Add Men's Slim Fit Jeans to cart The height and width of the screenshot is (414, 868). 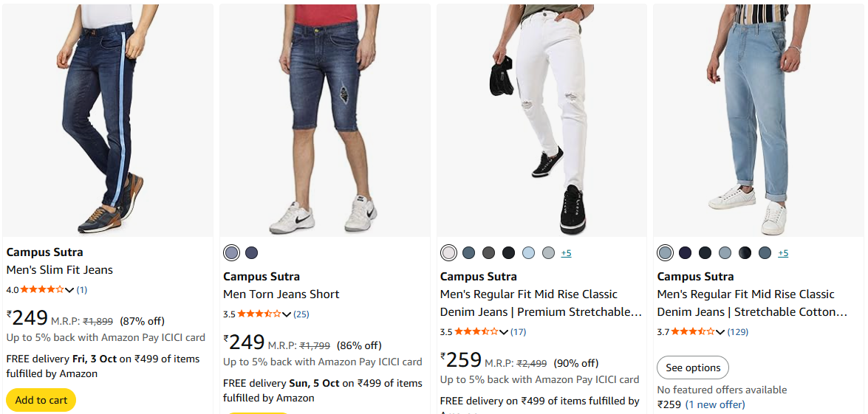click(x=41, y=400)
